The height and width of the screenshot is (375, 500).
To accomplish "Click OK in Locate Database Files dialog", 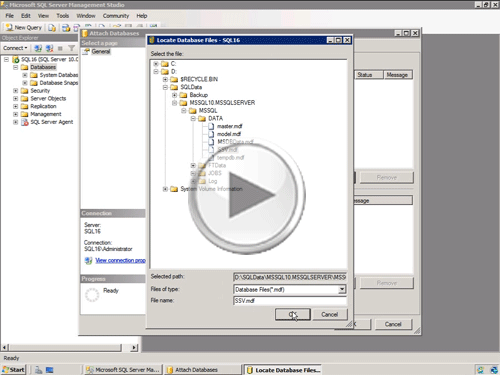I will [293, 314].
